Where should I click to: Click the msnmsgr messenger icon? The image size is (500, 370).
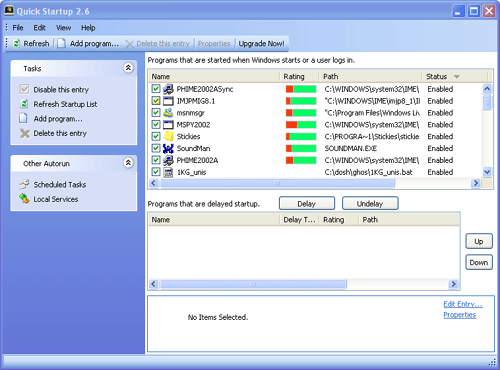[x=168, y=113]
